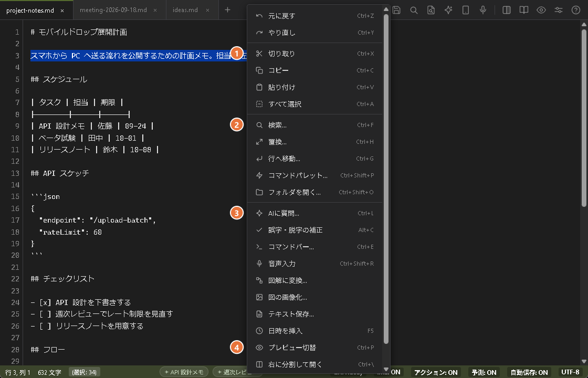Screen dimensions: 588x378
Task: Click the save (floppy disk) toolbar icon
Action: [x=396, y=10]
